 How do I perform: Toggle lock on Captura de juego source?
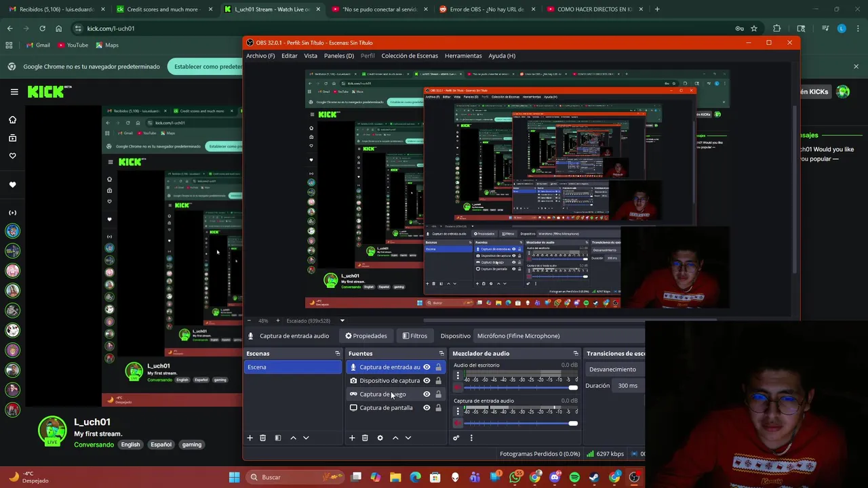[x=438, y=394]
